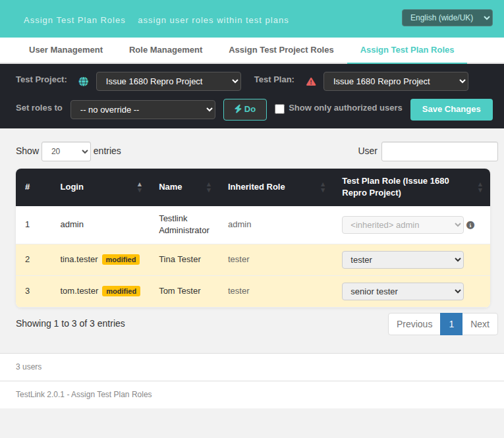Switch to the User Management tab
Screen dimensions: 504x438
[x=66, y=50]
